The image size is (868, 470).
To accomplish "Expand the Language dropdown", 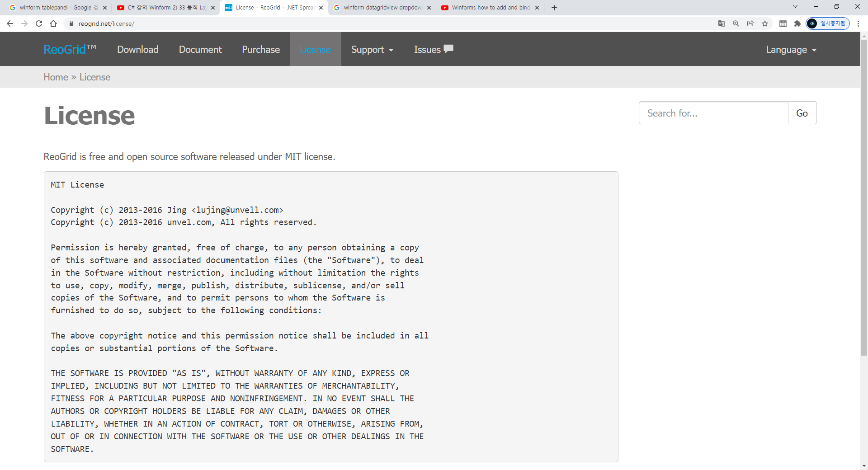I will pyautogui.click(x=791, y=50).
